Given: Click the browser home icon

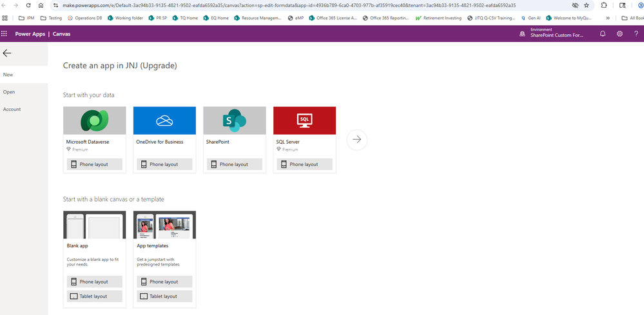Looking at the screenshot, I should [x=41, y=5].
